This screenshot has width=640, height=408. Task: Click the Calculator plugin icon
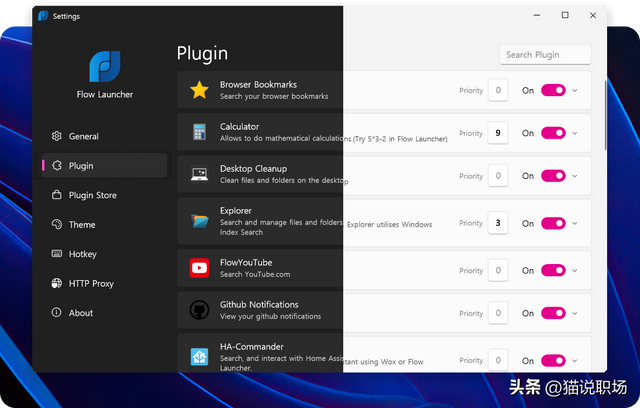coord(199,132)
